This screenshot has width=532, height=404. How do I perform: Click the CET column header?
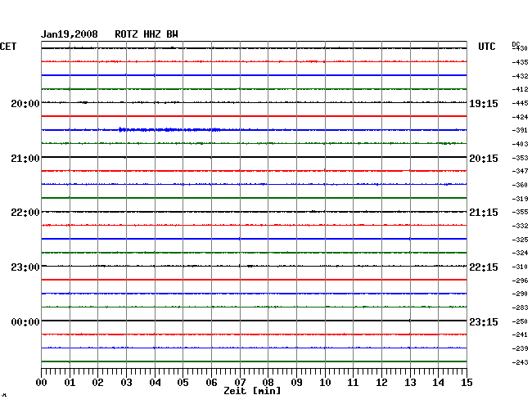[8, 47]
